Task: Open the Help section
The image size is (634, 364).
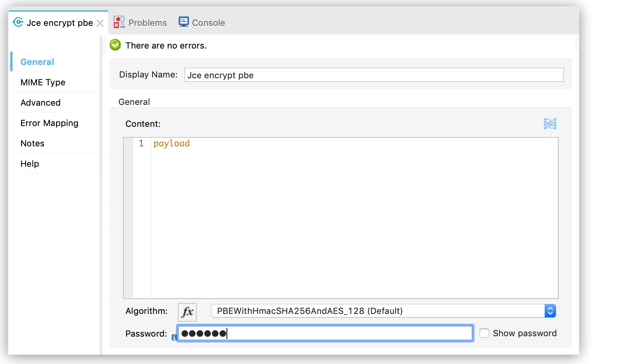Action: pos(29,164)
